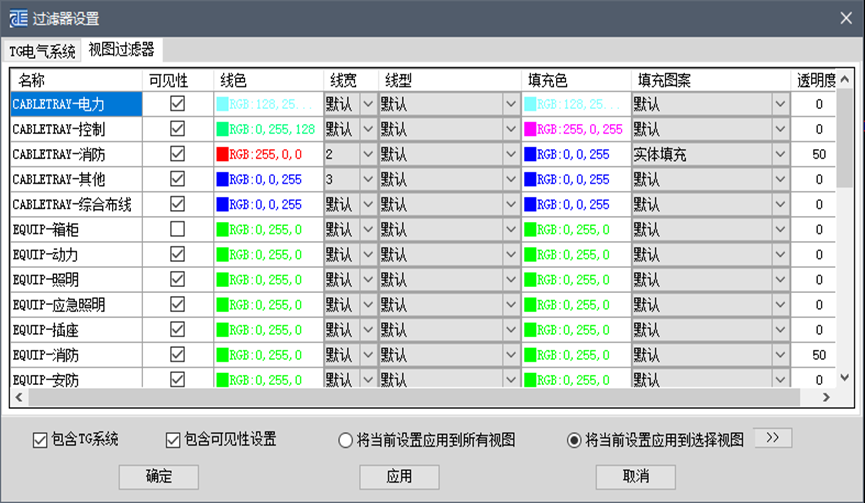Click scroll-up arrow of table scrollbar
865x503 pixels.
coord(845,79)
